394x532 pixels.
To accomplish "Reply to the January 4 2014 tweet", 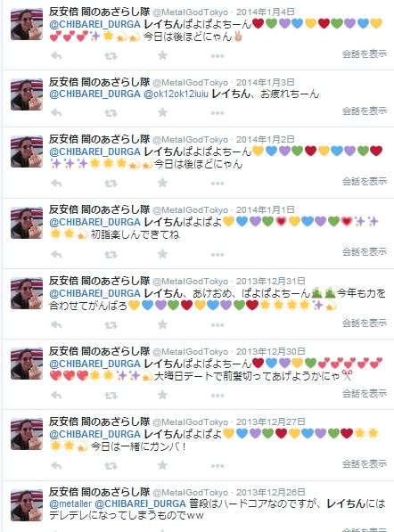I will 56,55.
